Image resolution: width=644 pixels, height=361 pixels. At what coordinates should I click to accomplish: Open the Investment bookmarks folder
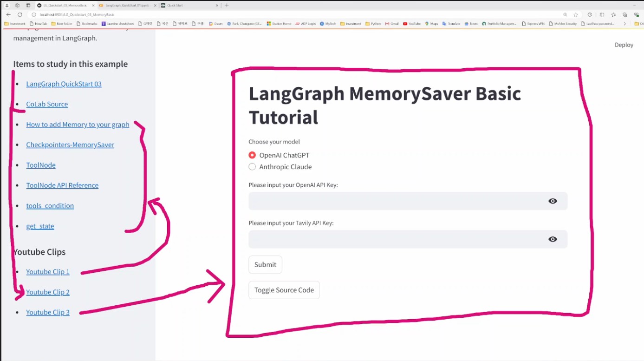pyautogui.click(x=15, y=23)
